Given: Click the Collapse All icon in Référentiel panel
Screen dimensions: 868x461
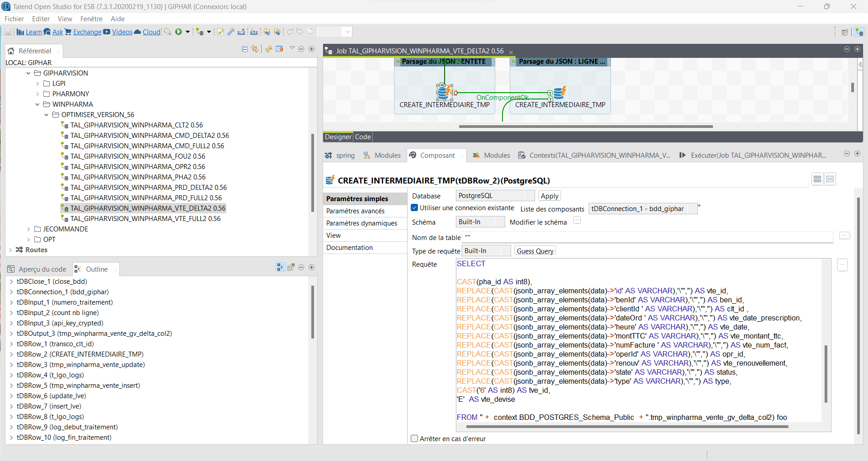Looking at the screenshot, I should [244, 49].
